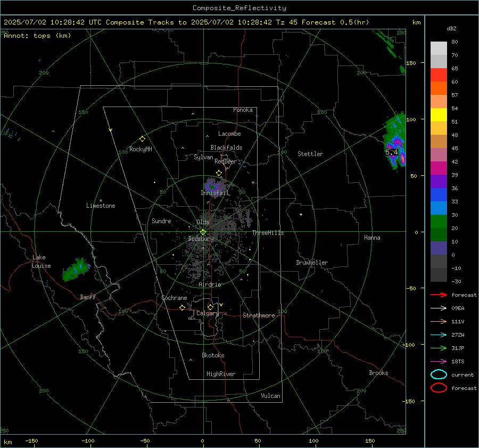This screenshot has width=479, height=448.
Task: Pick the cyan 27ZW arrow legend symbol
Action: [439, 335]
